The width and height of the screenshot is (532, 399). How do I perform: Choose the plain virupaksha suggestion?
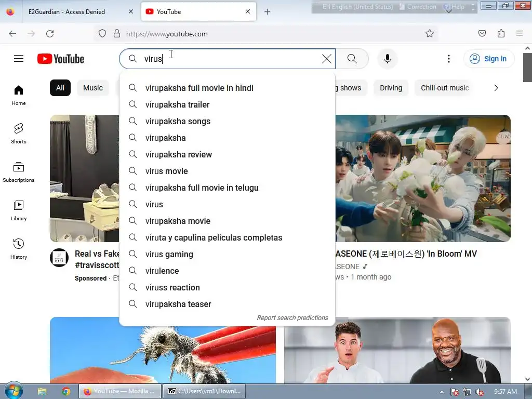pyautogui.click(x=228, y=138)
